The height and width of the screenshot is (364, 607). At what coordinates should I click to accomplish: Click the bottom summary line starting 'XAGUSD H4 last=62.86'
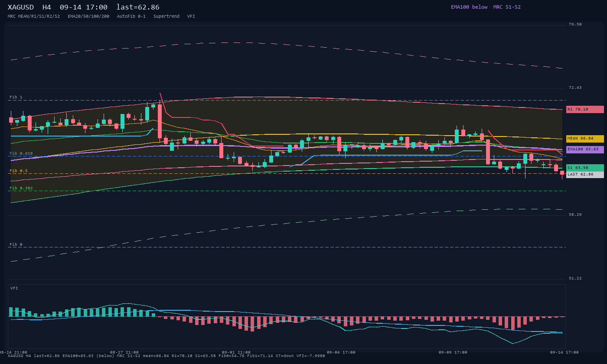tap(166, 356)
